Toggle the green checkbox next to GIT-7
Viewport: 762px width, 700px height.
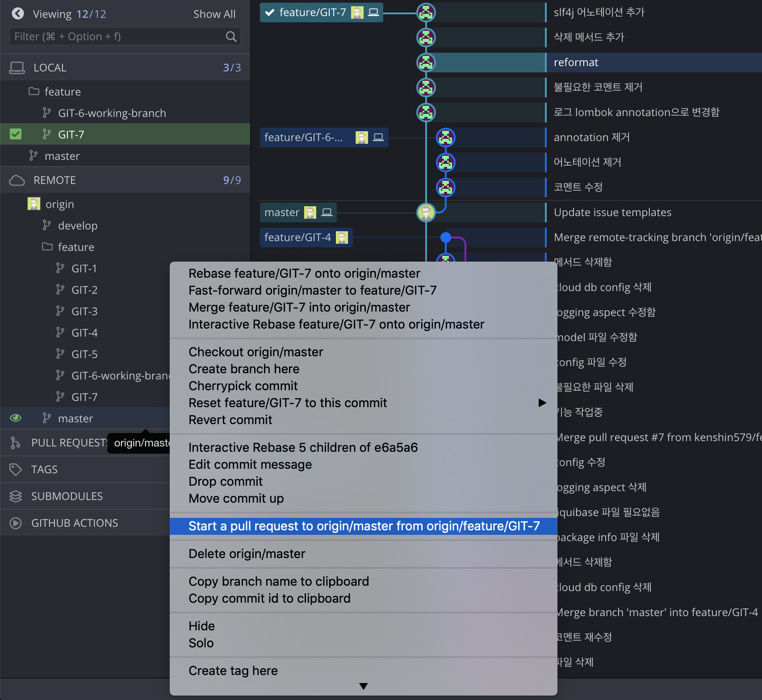16,134
